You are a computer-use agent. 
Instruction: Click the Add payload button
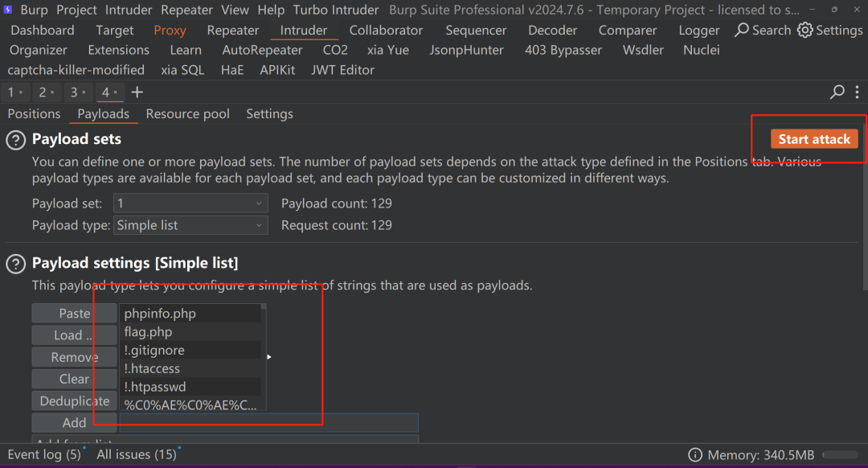click(x=74, y=423)
